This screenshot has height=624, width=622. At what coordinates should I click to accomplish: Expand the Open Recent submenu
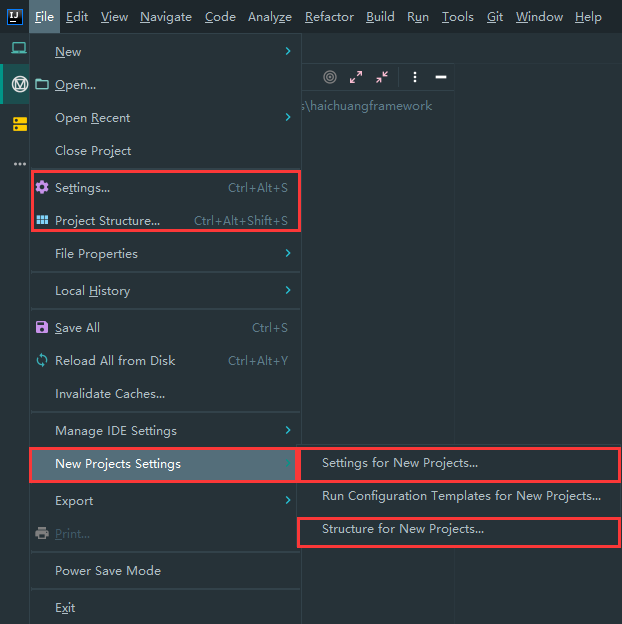[x=165, y=118]
